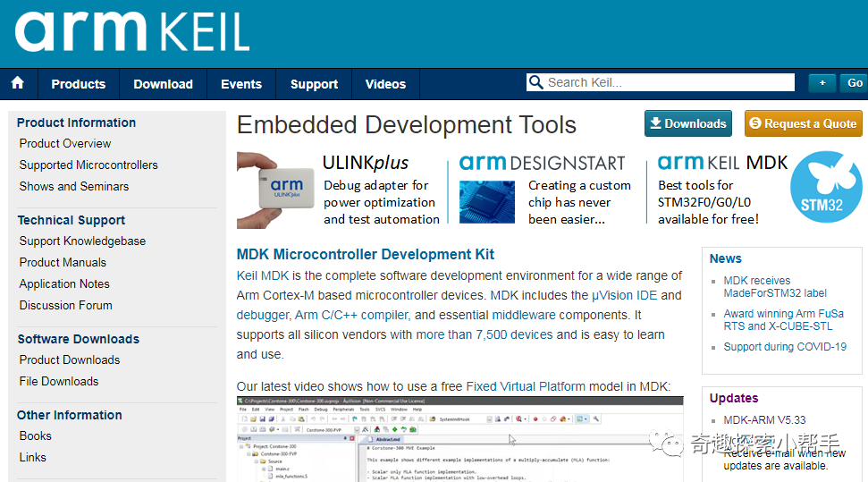This screenshot has width=868, height=482.
Task: Focus the Search Keil input field
Action: [661, 82]
